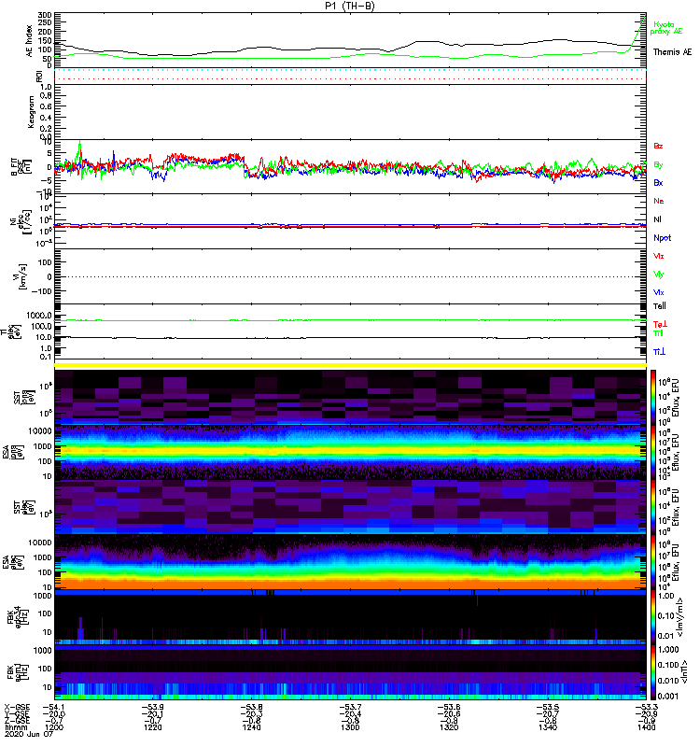Click the SST electrons Eflux color bar
700x747 pixels.
click(x=653, y=507)
